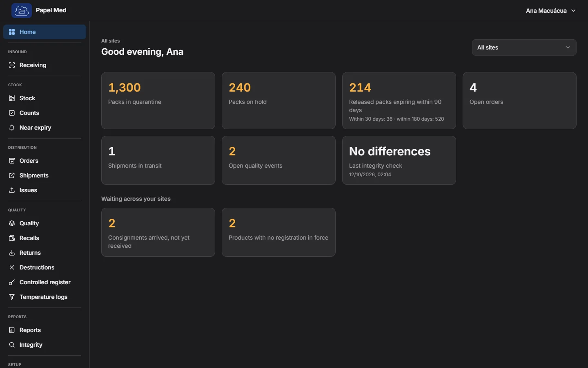Click the Within 30 days: 36 text

(x=371, y=119)
